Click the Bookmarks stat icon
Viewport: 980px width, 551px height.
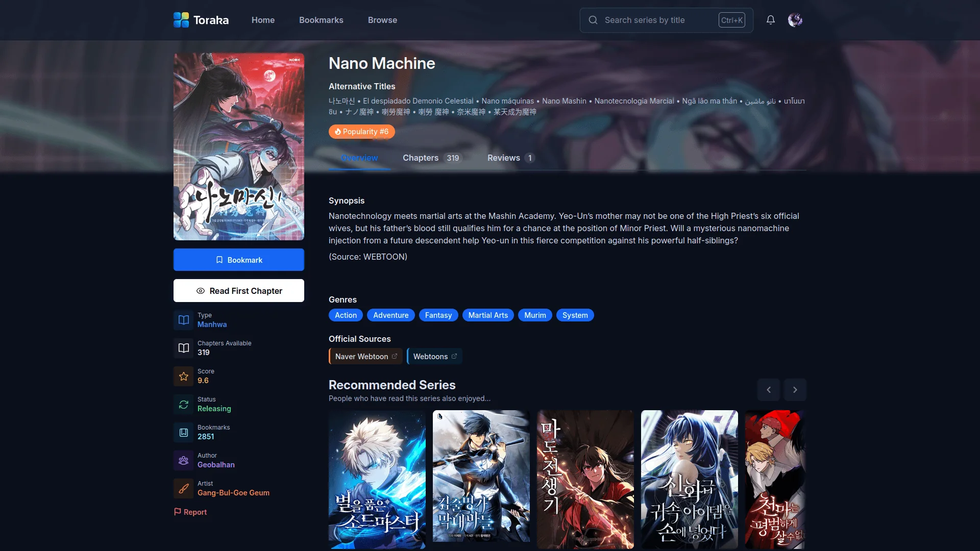click(184, 432)
